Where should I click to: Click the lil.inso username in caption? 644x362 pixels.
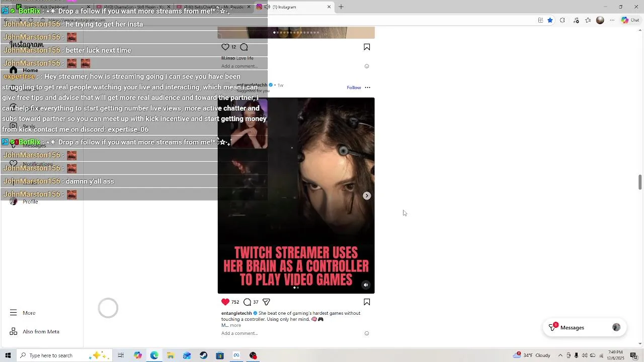228,58
